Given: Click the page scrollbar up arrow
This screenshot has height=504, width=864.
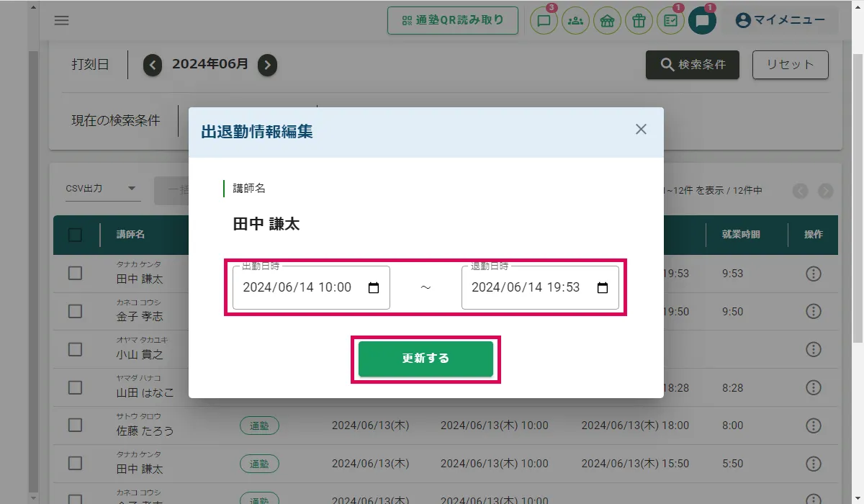Looking at the screenshot, I should [858, 6].
